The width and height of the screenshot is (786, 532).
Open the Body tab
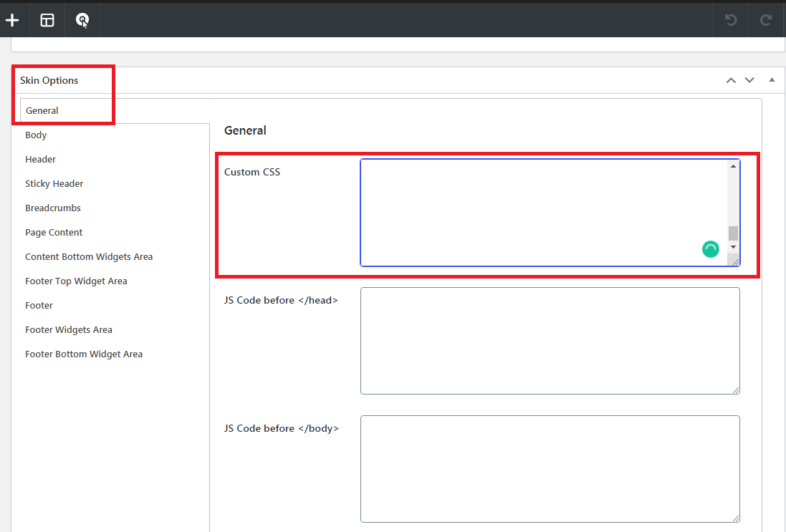[36, 135]
